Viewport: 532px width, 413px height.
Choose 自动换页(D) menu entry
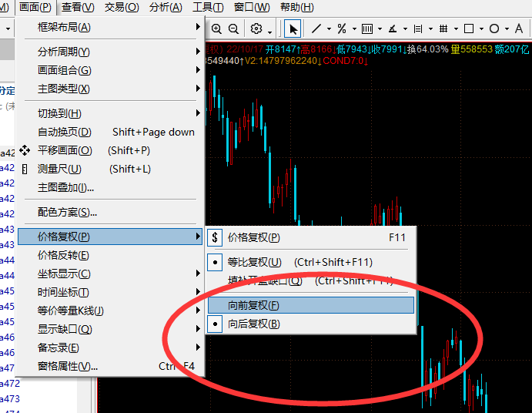coord(110,132)
